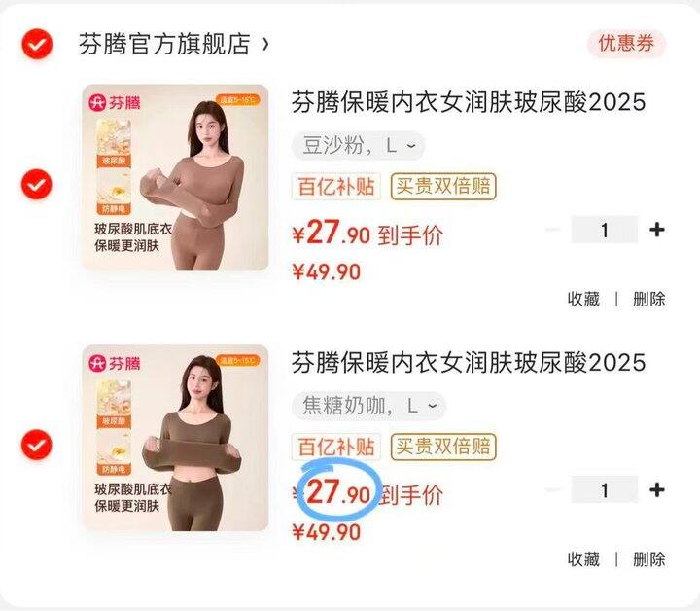Expand the 焦糖奶咖, L variant dropdown
The height and width of the screenshot is (611, 700).
pos(368,406)
